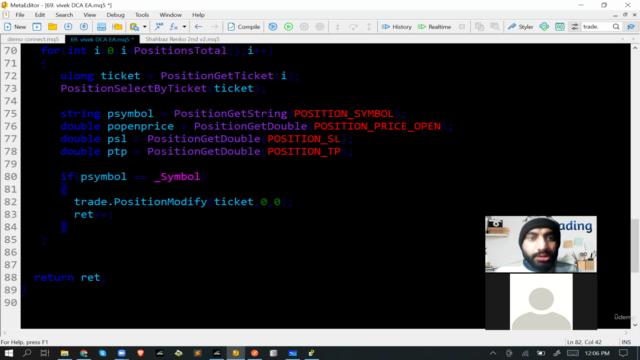Open the File menu
The width and height of the screenshot is (640, 360).
pos(20,15)
